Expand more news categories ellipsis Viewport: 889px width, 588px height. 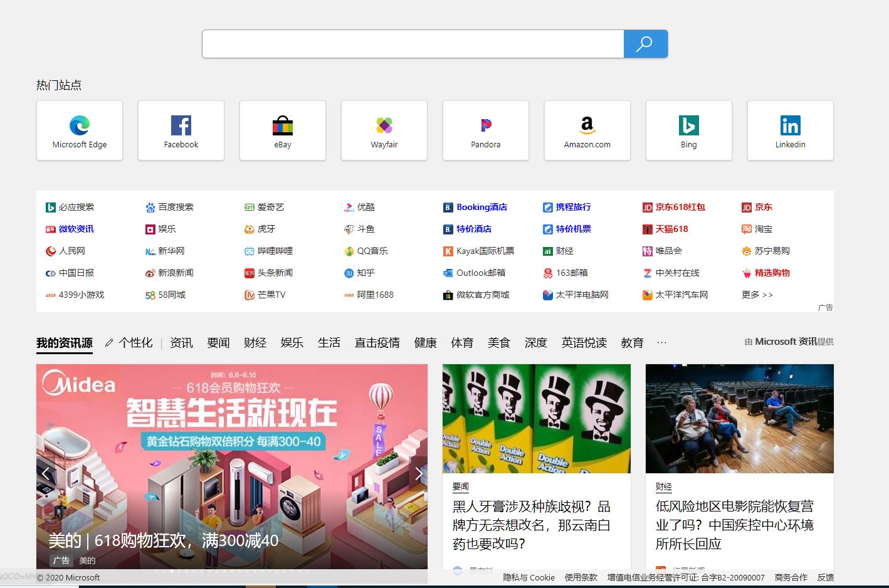point(662,342)
